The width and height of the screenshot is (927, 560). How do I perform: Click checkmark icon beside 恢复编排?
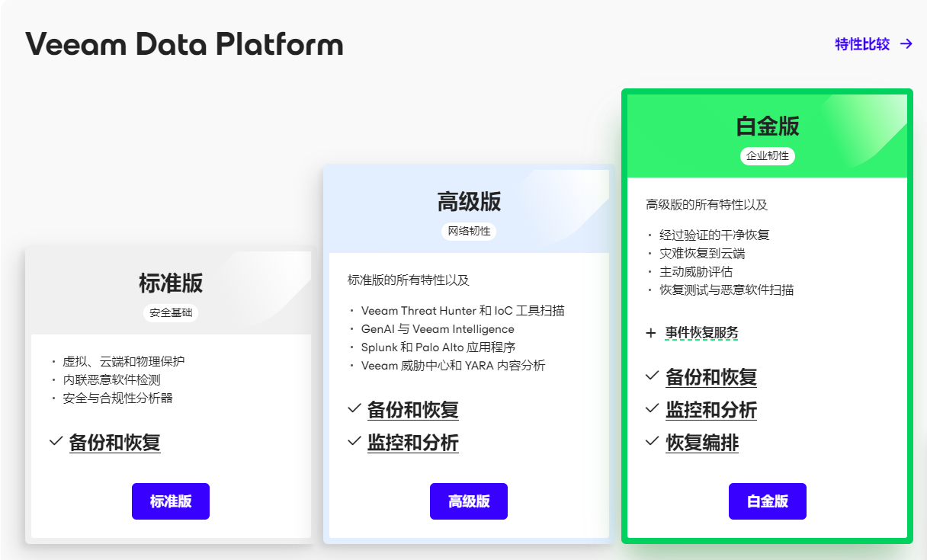[652, 441]
